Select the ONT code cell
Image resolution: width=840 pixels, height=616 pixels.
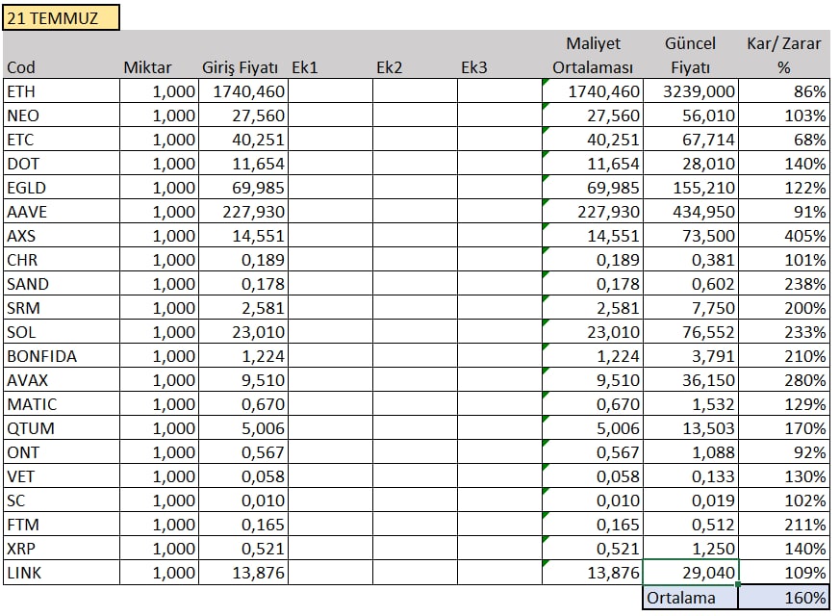(61, 452)
